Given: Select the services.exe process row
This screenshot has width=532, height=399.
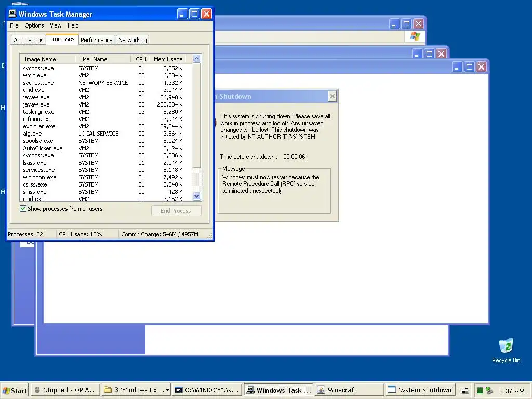Looking at the screenshot, I should 106,170.
